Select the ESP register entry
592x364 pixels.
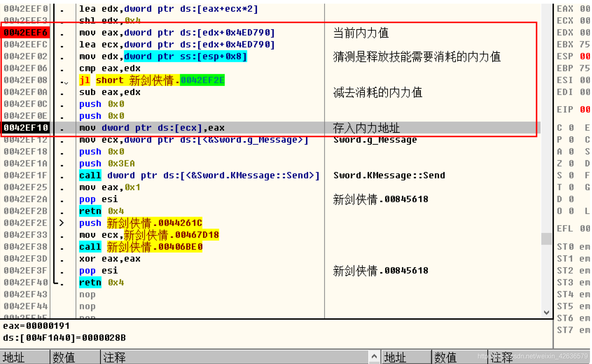573,56
